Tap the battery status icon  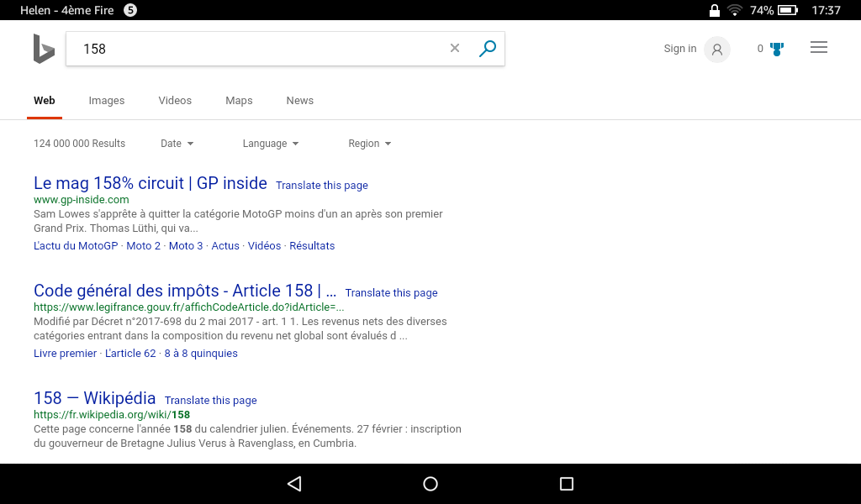(788, 10)
